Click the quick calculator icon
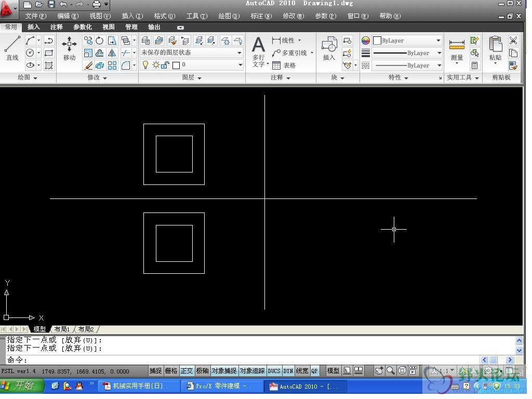 pyautogui.click(x=474, y=65)
